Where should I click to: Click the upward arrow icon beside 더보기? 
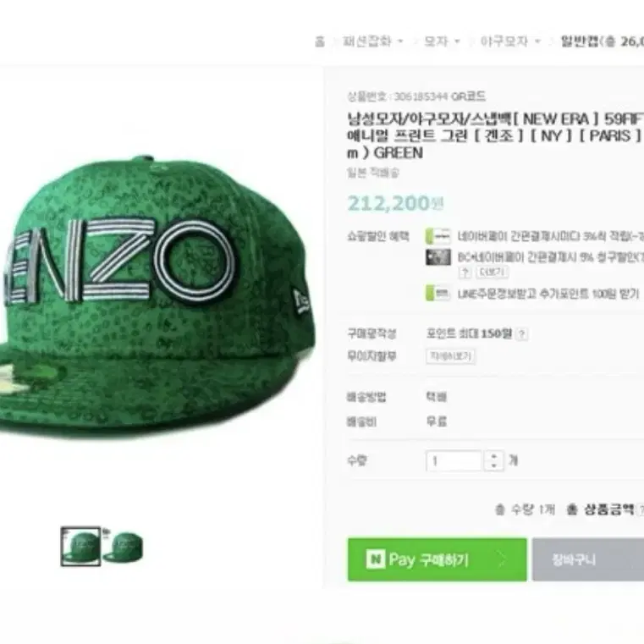[465, 272]
